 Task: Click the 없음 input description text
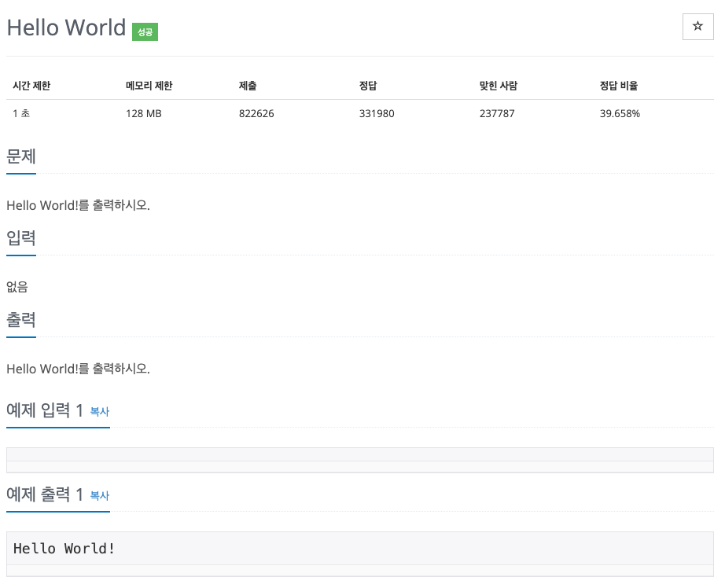tap(17, 287)
